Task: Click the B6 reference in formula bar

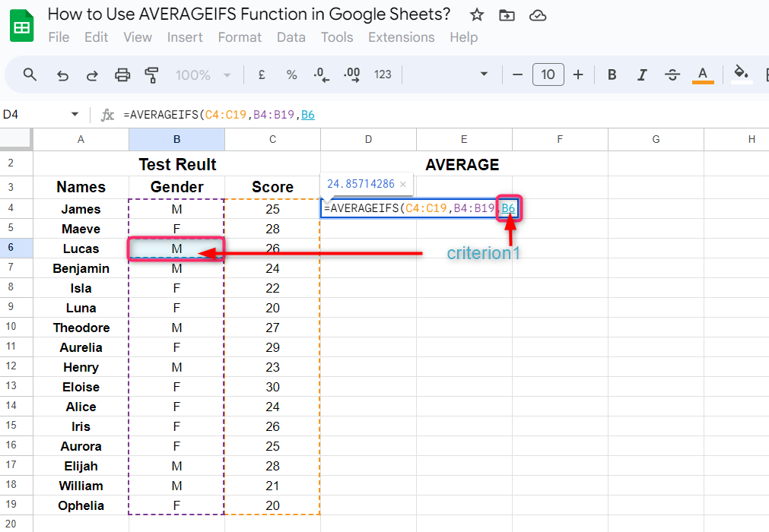Action: point(308,115)
